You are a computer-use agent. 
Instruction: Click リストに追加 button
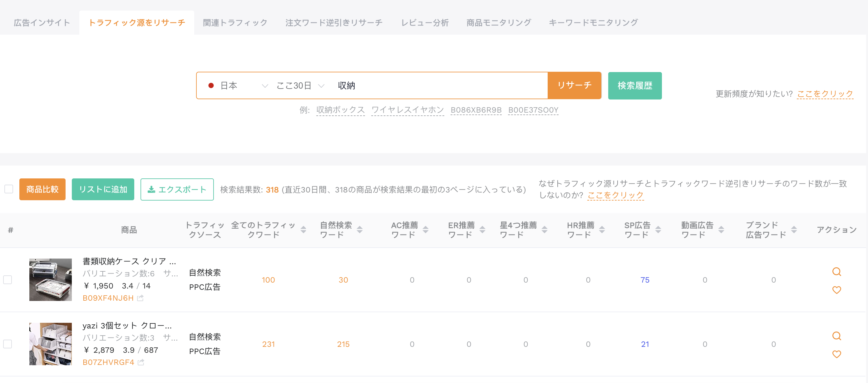(x=103, y=189)
